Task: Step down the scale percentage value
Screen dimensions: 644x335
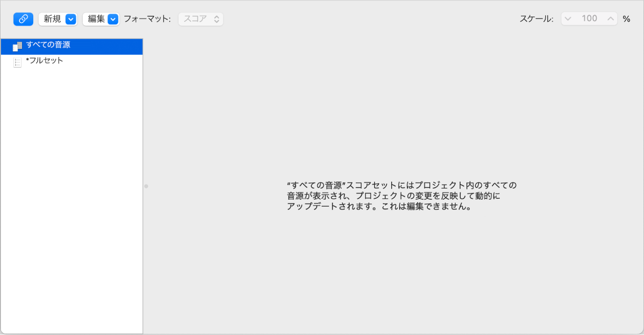Action: 568,19
